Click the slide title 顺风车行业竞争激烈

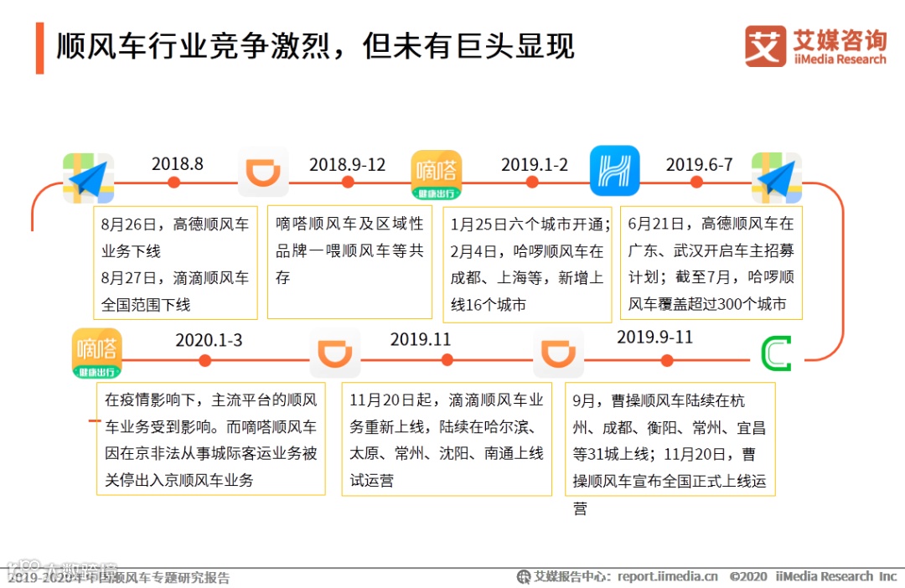click(x=315, y=46)
